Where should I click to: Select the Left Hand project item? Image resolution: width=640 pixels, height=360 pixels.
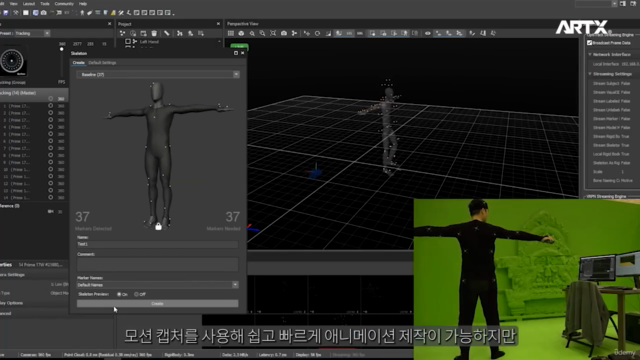click(x=149, y=42)
